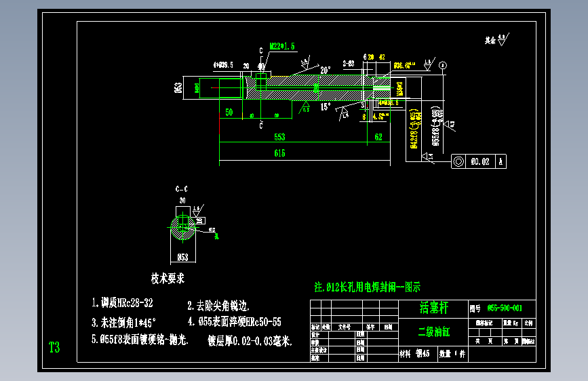Click the overall length dimension "615"
The image size is (588, 381).
click(279, 153)
